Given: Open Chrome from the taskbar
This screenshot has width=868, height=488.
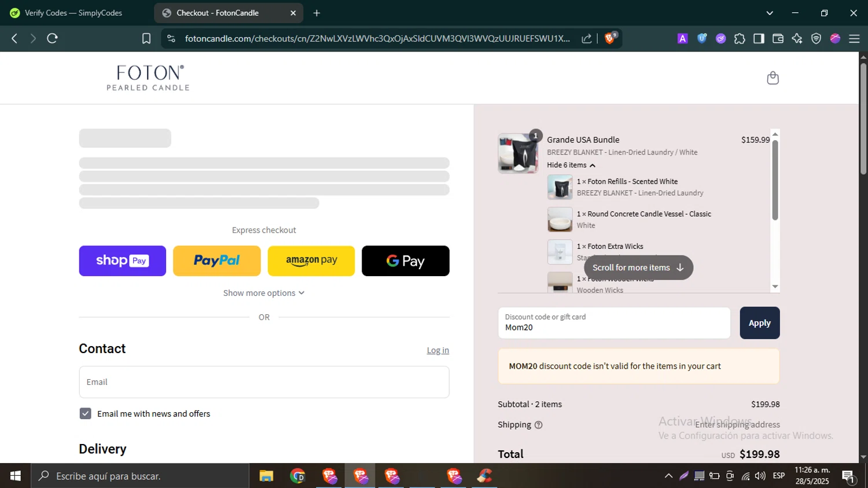Looking at the screenshot, I should [x=297, y=476].
